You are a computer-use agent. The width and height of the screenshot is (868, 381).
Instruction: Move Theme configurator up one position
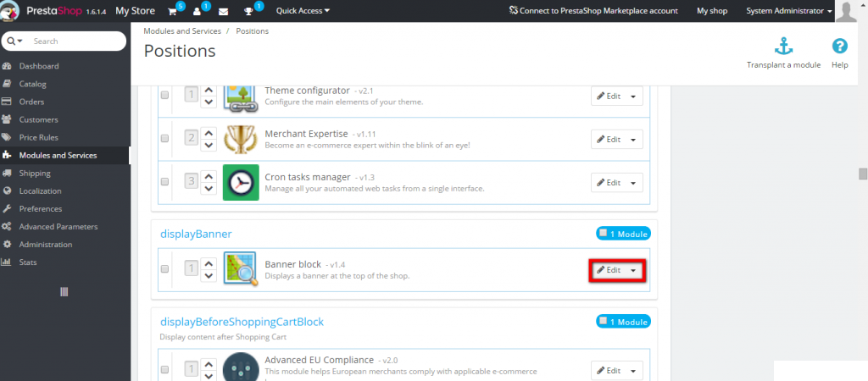click(209, 90)
